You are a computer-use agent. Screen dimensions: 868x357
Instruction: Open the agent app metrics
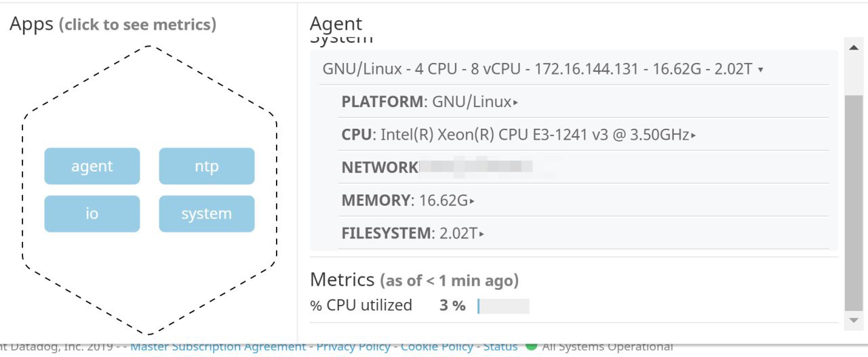pos(92,166)
